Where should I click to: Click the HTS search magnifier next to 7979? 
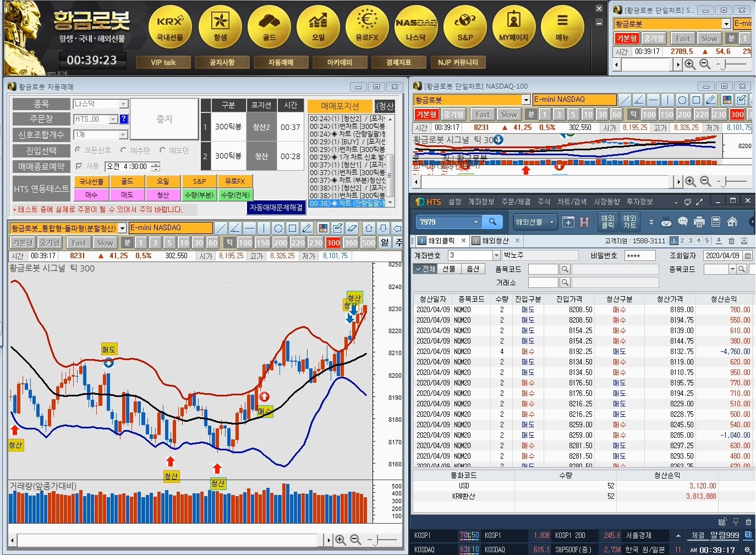pyautogui.click(x=492, y=222)
